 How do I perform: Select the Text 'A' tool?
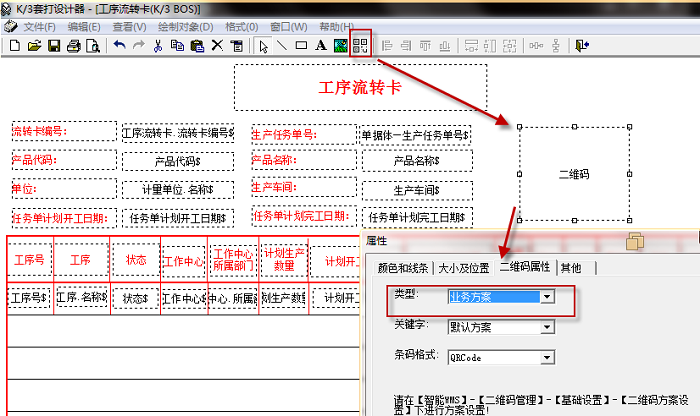tap(320, 45)
